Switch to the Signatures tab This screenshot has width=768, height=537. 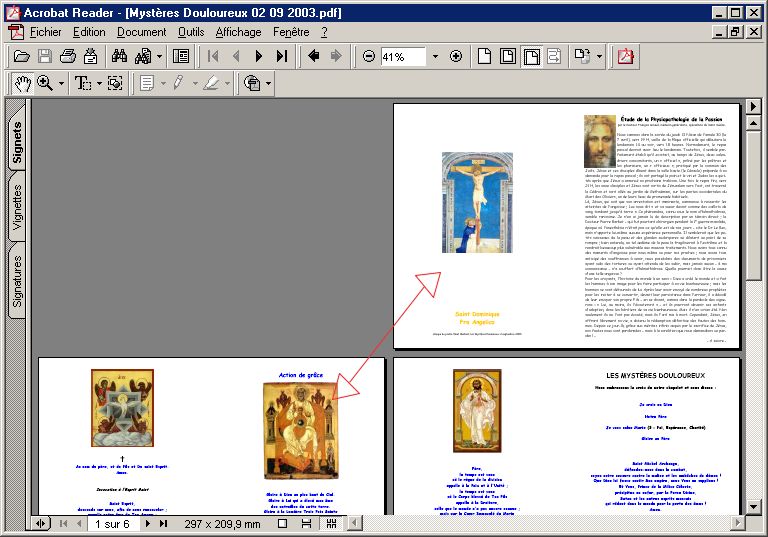(17, 280)
